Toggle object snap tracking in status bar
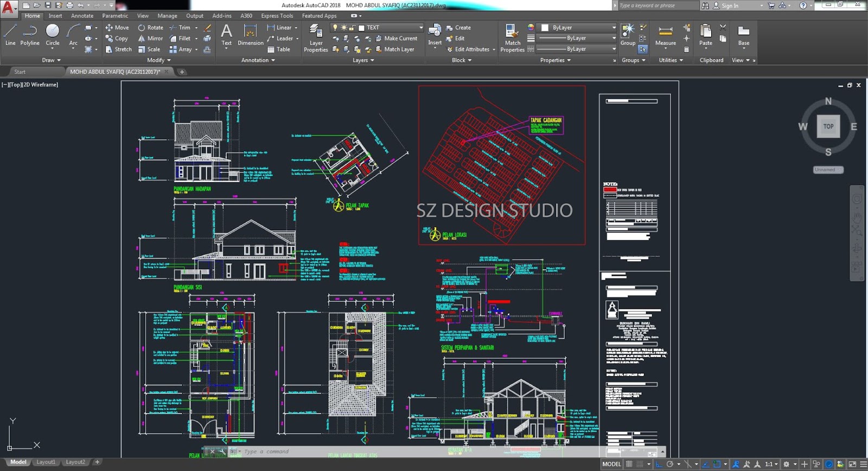 (706, 464)
